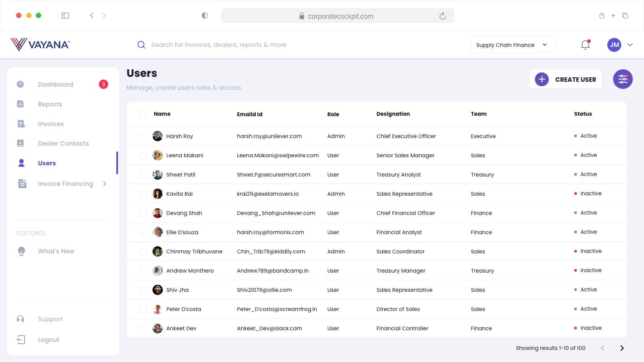Click the search invoices input field

pyautogui.click(x=219, y=45)
